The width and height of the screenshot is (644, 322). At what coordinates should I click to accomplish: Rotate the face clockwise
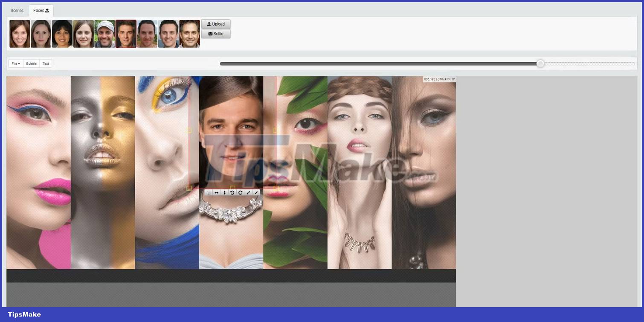point(240,193)
